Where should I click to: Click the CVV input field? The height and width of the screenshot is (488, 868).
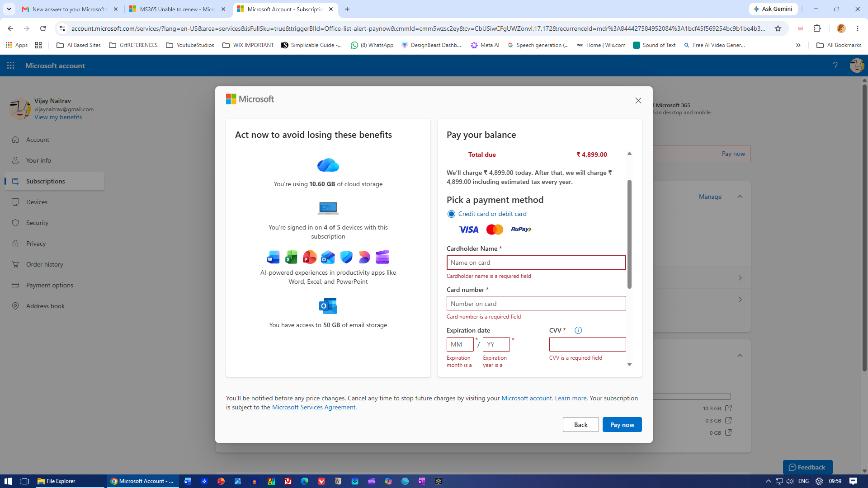587,344
